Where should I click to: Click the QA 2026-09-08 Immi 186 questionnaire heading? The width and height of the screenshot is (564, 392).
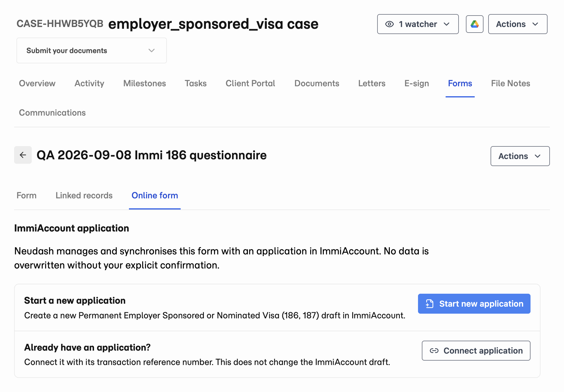[x=152, y=155]
